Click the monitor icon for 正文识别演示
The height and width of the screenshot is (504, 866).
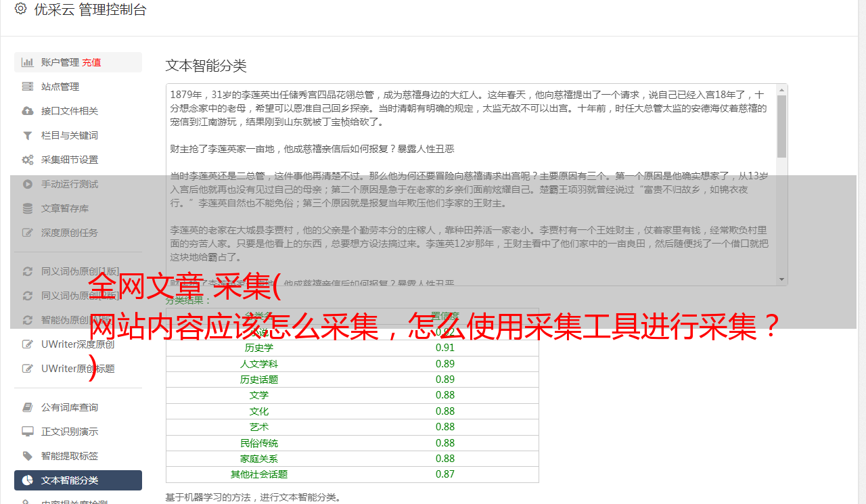(28, 432)
